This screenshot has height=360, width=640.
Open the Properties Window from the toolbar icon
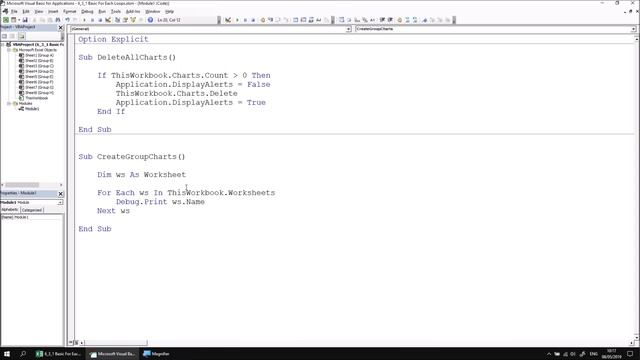(125, 20)
